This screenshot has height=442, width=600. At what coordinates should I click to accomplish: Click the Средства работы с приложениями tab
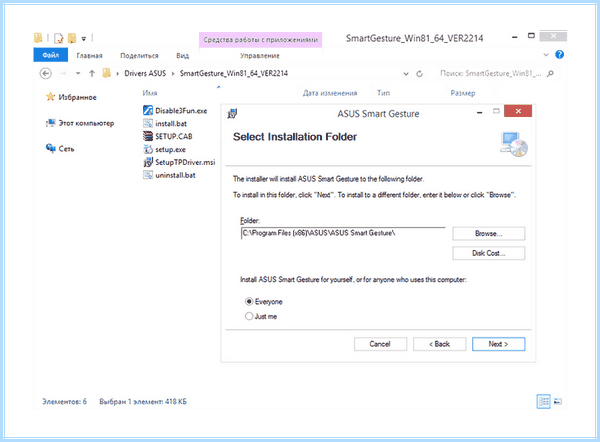(x=260, y=40)
